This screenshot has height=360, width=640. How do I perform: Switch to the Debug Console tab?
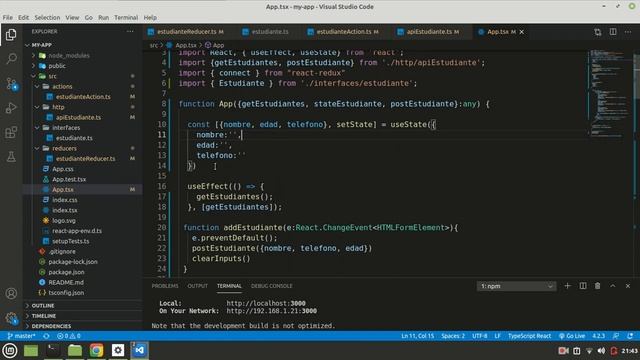point(271,286)
